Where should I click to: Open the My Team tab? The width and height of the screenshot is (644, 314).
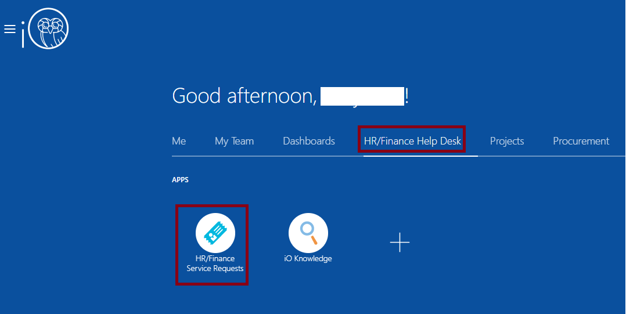pos(234,141)
